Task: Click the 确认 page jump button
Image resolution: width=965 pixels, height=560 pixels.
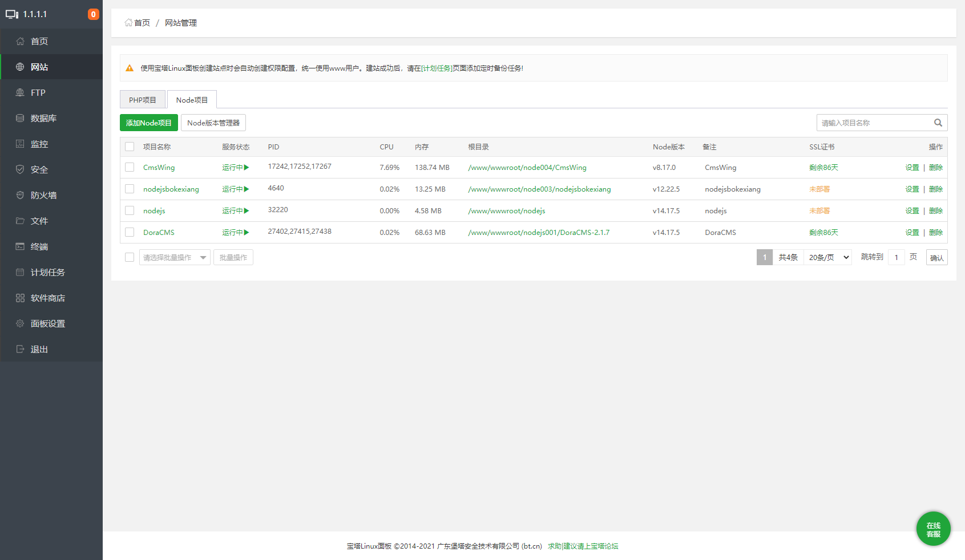Action: [936, 258]
